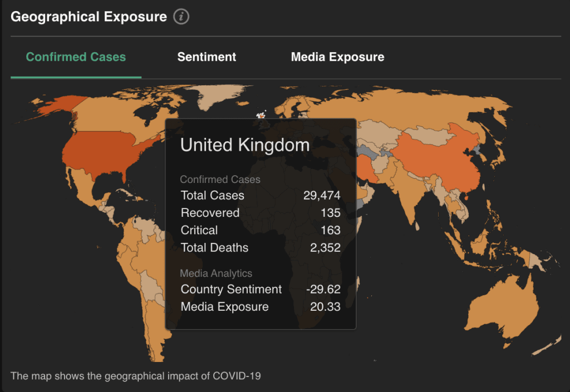Click the Total Deaths value 2,352
This screenshot has height=392, width=570.
tap(325, 247)
